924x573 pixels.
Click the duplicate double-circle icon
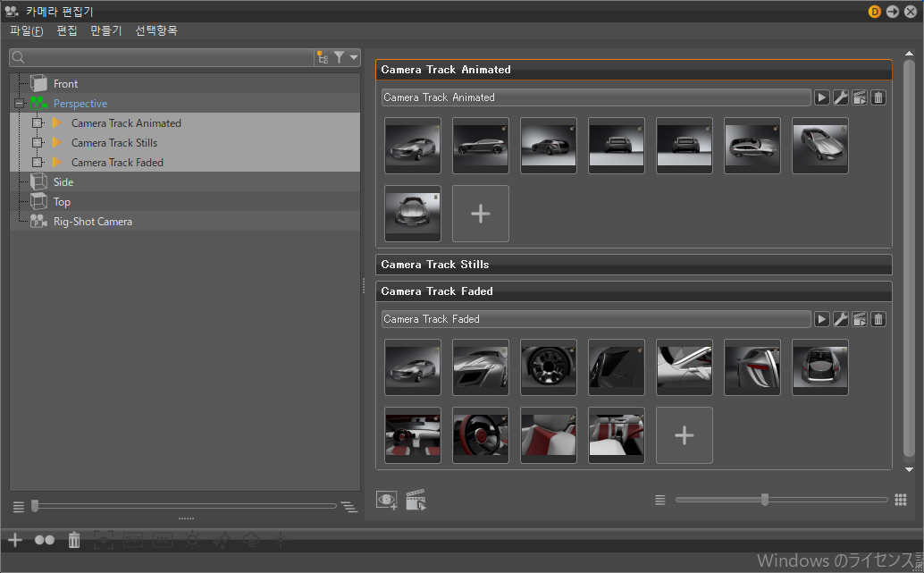[x=44, y=539]
